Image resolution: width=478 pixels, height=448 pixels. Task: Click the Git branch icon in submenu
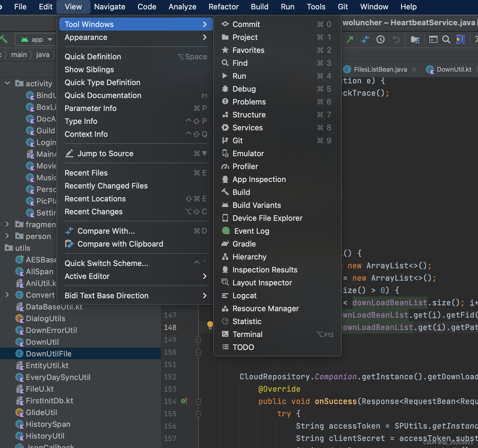(225, 141)
